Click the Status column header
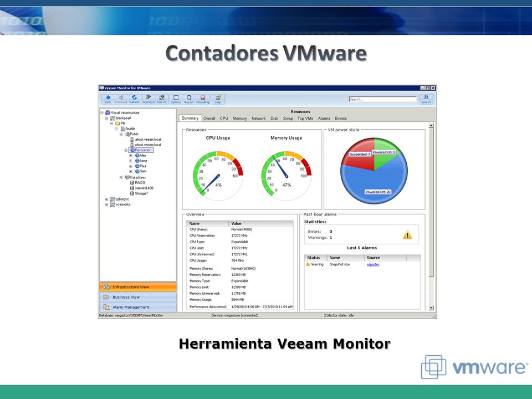 click(x=315, y=258)
